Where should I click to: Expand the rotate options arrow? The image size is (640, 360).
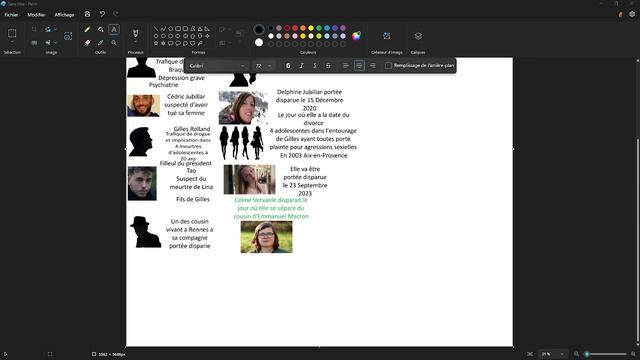[x=56, y=29]
